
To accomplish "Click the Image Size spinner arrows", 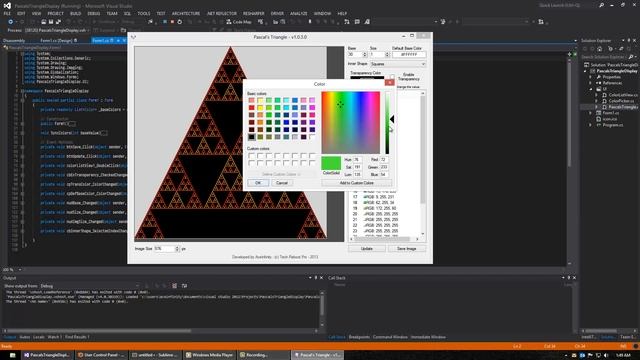I will coord(177,249).
